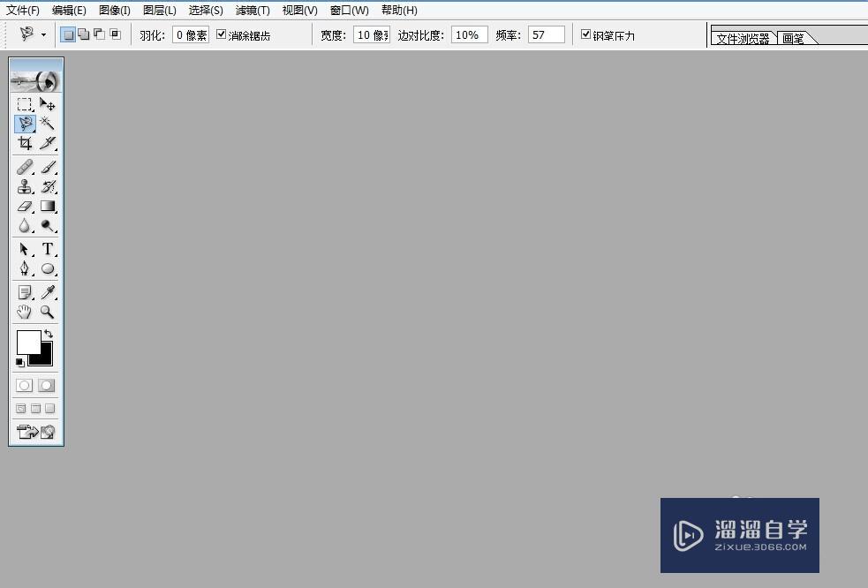Select the Pen tool
The image size is (868, 588).
(x=25, y=268)
